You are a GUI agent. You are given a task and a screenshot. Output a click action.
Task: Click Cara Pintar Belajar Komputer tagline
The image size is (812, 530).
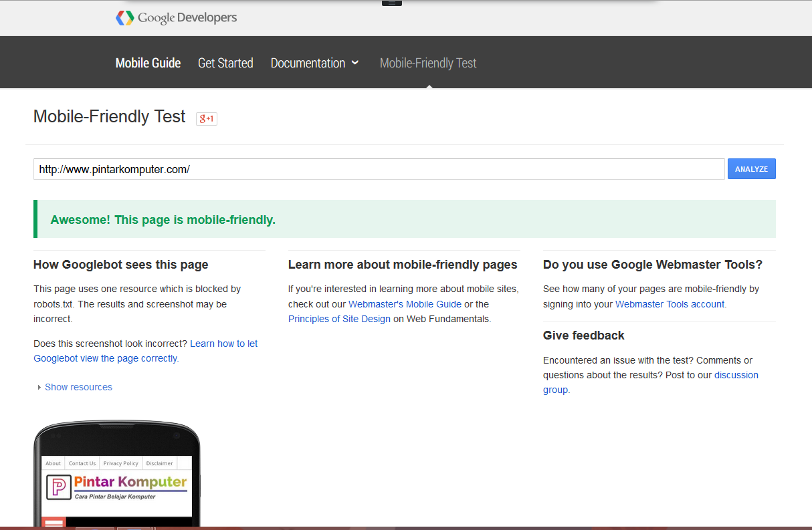click(x=115, y=497)
